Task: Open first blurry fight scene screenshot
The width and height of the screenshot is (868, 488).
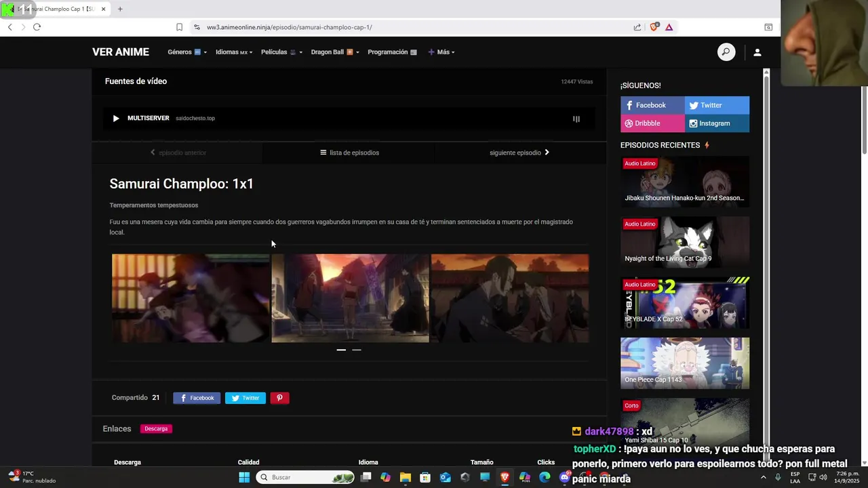Action: point(191,298)
